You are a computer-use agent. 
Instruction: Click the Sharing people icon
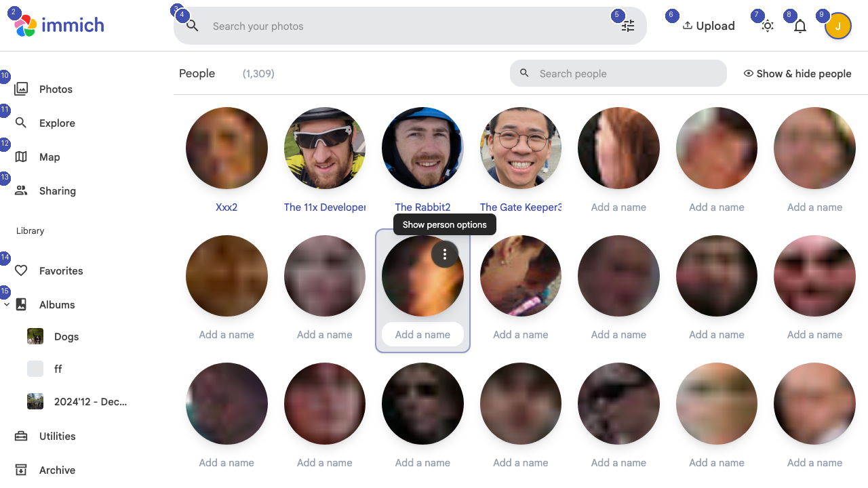click(x=21, y=190)
